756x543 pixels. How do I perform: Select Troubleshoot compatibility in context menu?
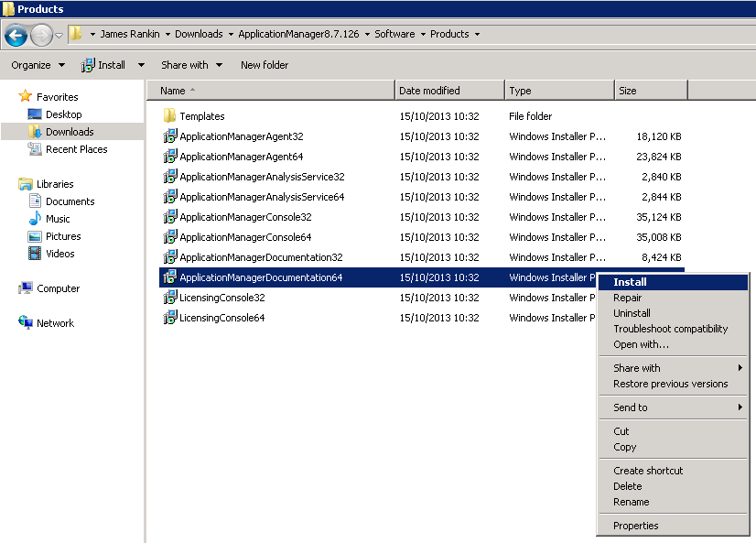673,329
